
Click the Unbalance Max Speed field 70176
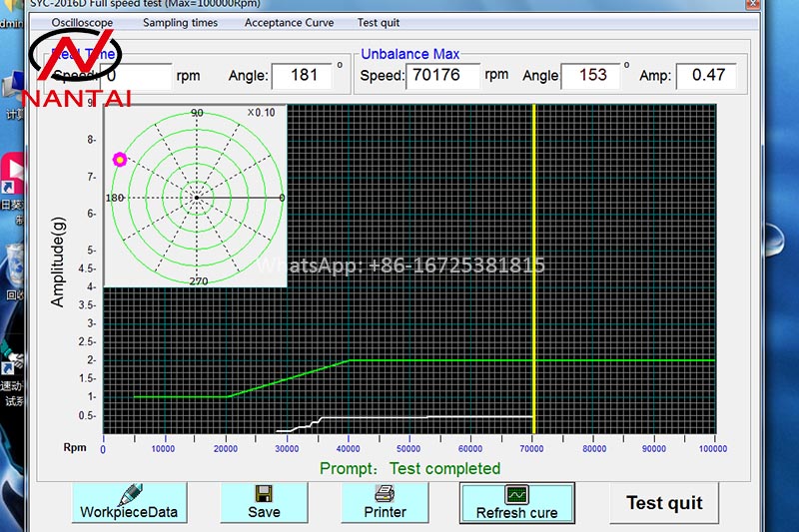pyautogui.click(x=442, y=76)
